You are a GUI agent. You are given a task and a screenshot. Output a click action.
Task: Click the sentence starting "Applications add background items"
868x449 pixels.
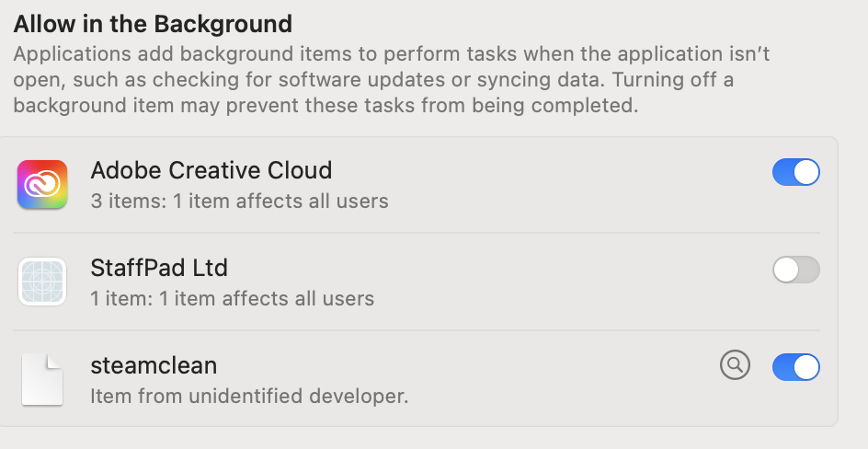point(368,54)
